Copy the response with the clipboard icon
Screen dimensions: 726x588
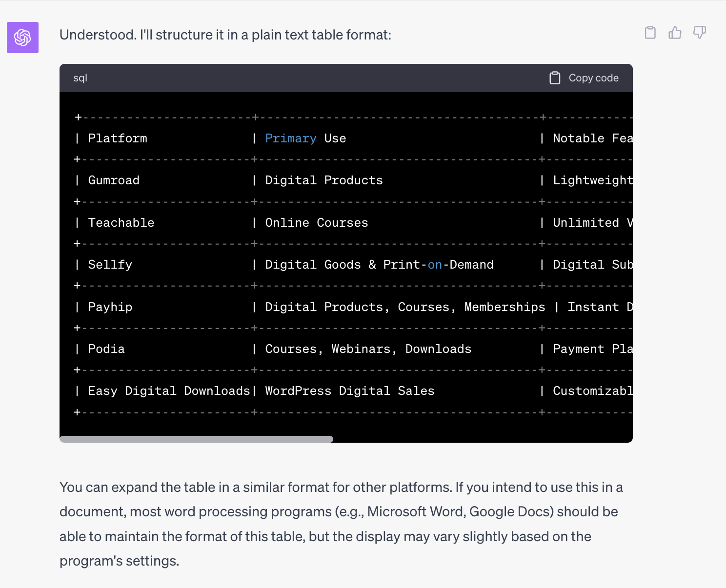point(650,33)
